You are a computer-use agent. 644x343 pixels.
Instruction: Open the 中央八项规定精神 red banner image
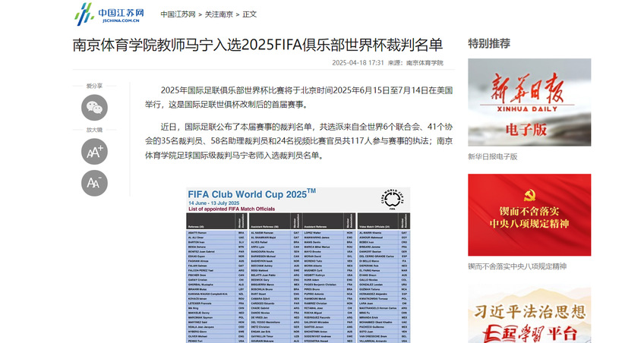point(529,215)
